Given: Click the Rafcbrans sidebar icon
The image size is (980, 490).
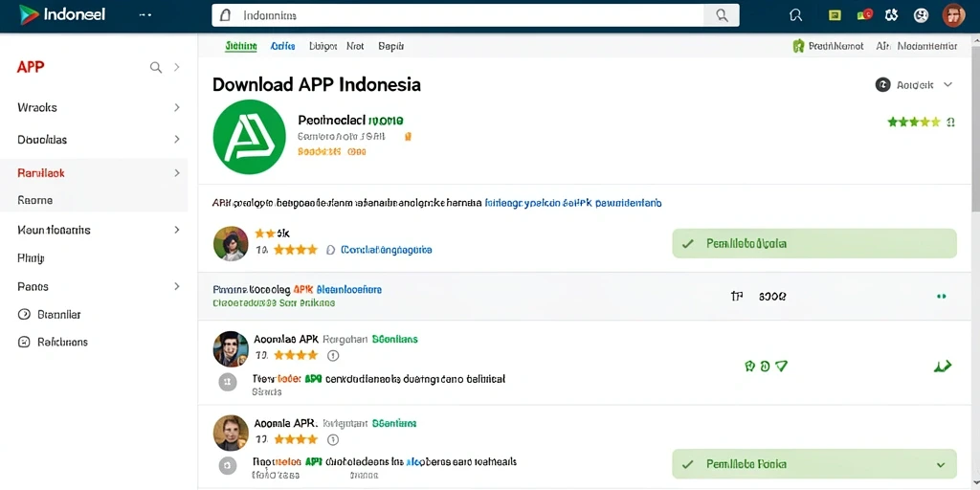Looking at the screenshot, I should (24, 342).
